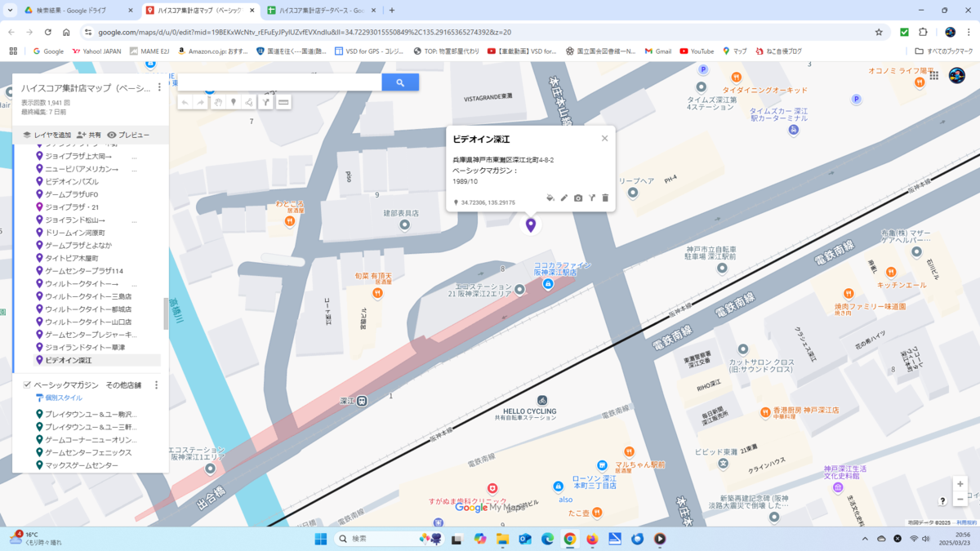
Task: Select ビデオイン深江 in the layer list
Action: [x=69, y=360]
